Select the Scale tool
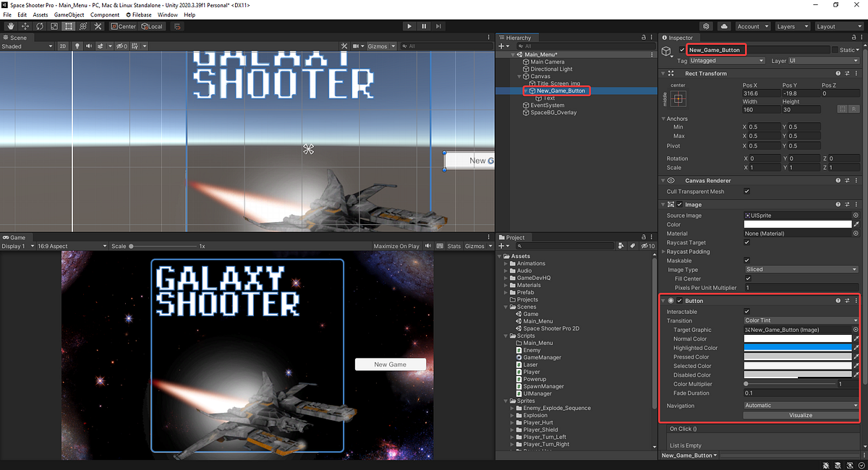The width and height of the screenshot is (868, 470). (x=54, y=26)
